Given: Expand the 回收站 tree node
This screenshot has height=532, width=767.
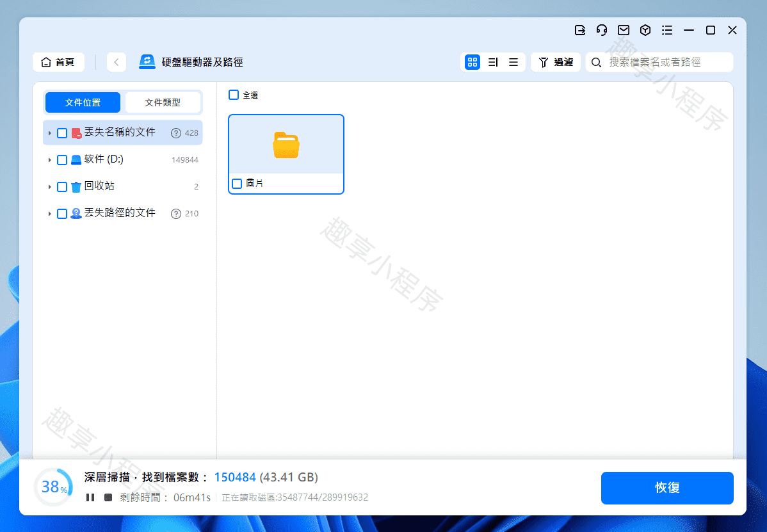Looking at the screenshot, I should 49,187.
